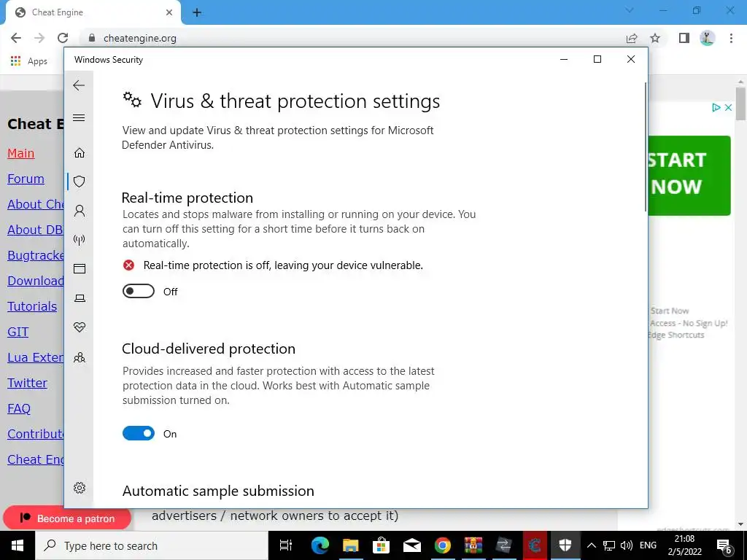Viewport: 747px width, 560px height.
Task: Turn on Real-time protection toggle
Action: (x=139, y=291)
